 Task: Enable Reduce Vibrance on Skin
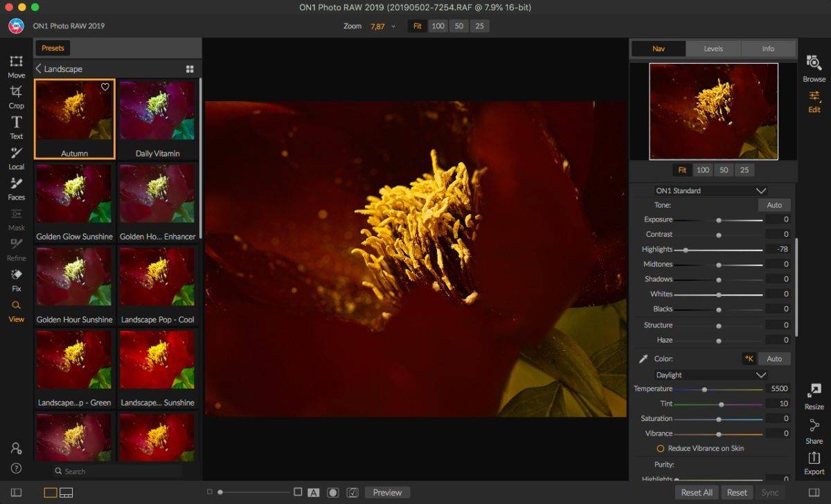click(x=661, y=449)
